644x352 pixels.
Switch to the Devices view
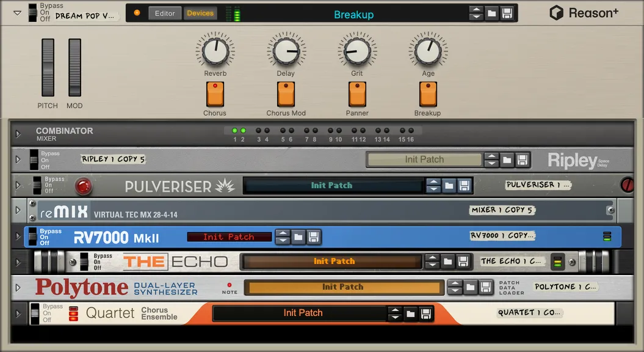click(x=200, y=13)
